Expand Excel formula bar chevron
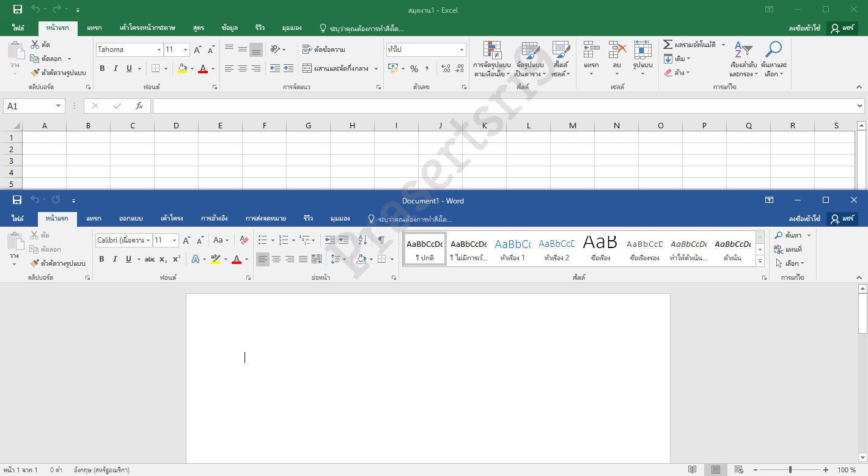The height and width of the screenshot is (476, 868). (861, 106)
